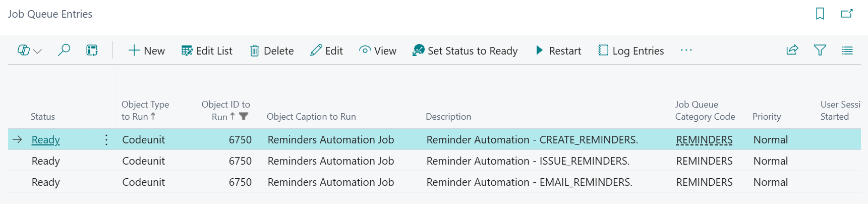Select Reminder Automation - CREATE_REMINDERS description
This screenshot has width=868, height=204.
coord(532,140)
